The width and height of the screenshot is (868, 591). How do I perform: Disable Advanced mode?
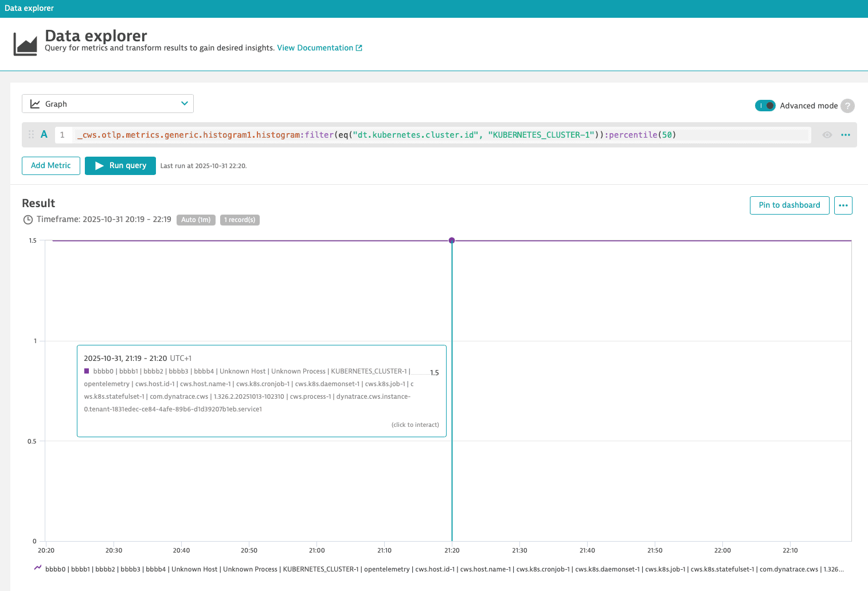(765, 106)
